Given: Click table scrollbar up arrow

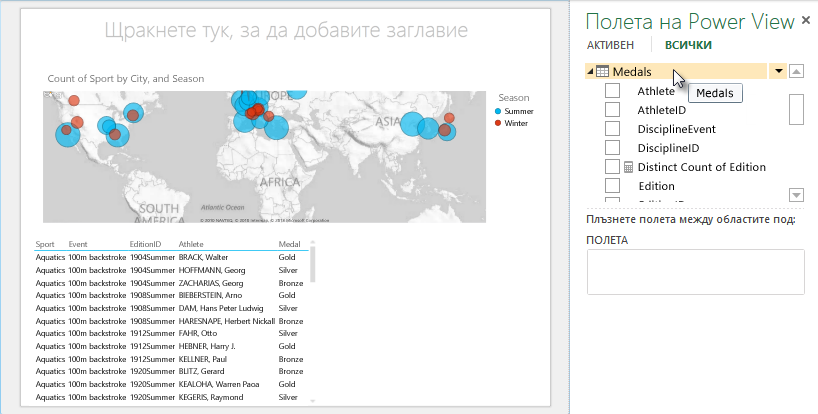Looking at the screenshot, I should (312, 242).
